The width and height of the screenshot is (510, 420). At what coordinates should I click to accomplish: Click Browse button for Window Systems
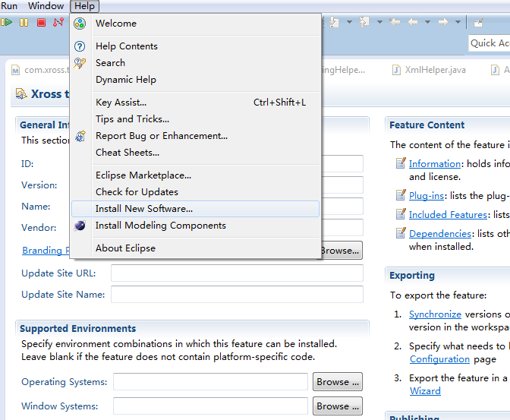tap(338, 406)
